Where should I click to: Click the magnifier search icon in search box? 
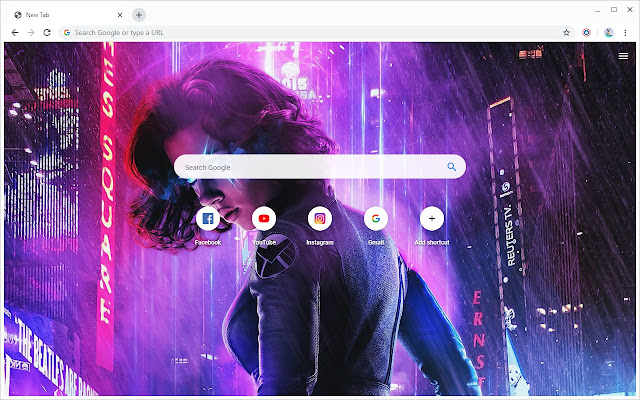pyautogui.click(x=451, y=167)
